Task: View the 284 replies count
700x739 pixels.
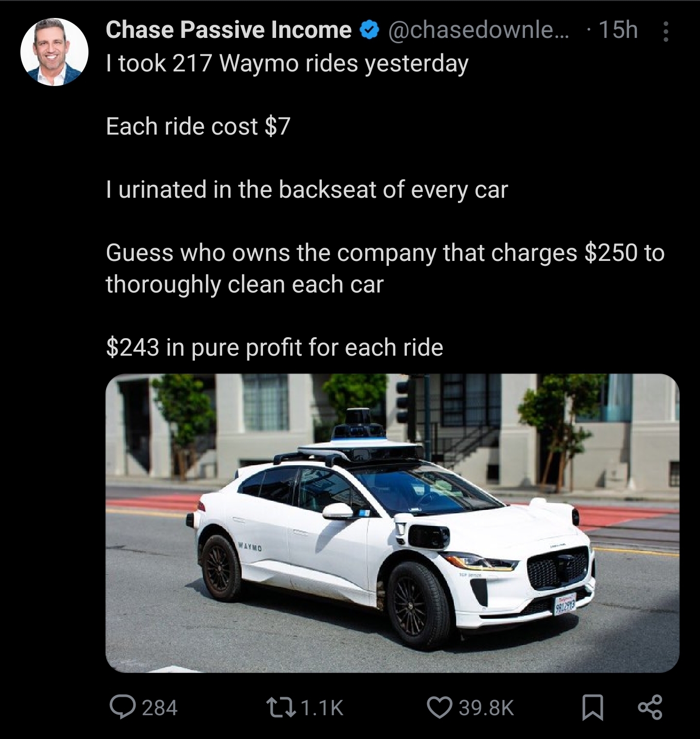Action: (x=160, y=708)
